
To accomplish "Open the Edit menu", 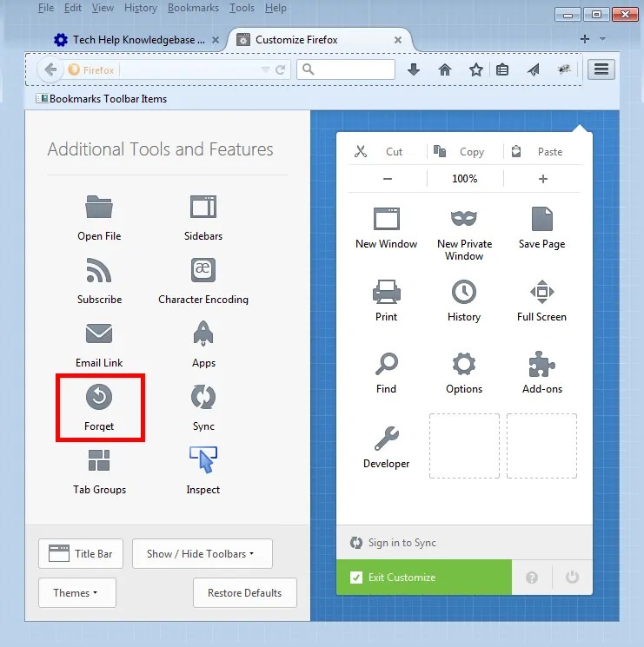I will (73, 8).
